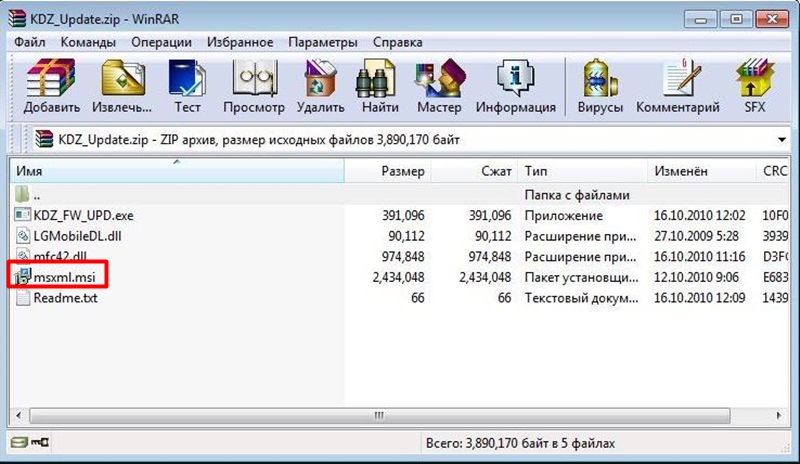
Task: Select the KDZ_FW_UPD.exe file icon
Action: (22, 215)
